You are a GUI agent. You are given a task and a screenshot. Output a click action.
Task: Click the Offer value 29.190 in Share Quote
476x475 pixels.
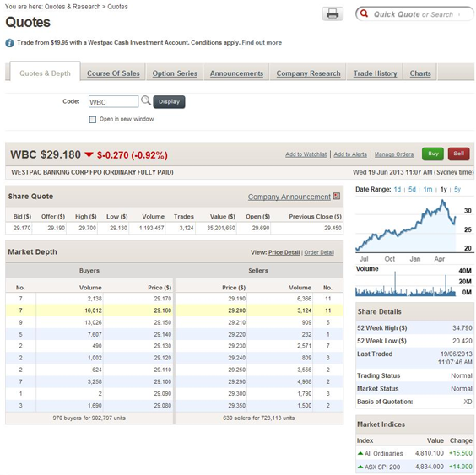[57, 228]
